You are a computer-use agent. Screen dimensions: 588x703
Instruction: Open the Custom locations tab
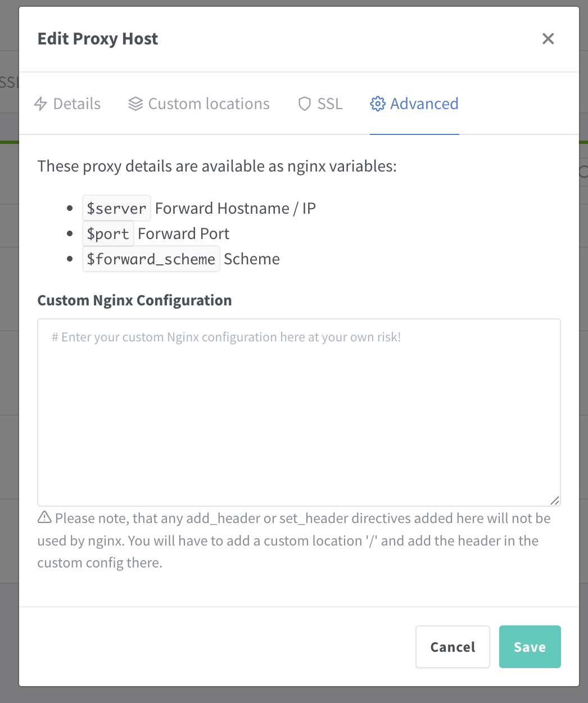209,104
